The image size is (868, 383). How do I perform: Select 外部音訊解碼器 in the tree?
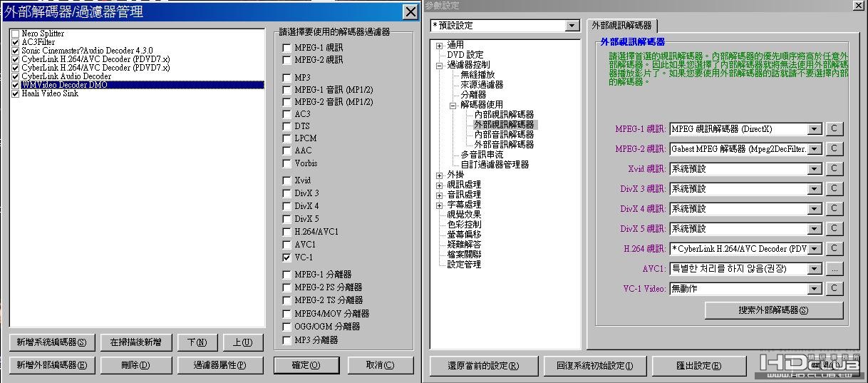point(504,145)
